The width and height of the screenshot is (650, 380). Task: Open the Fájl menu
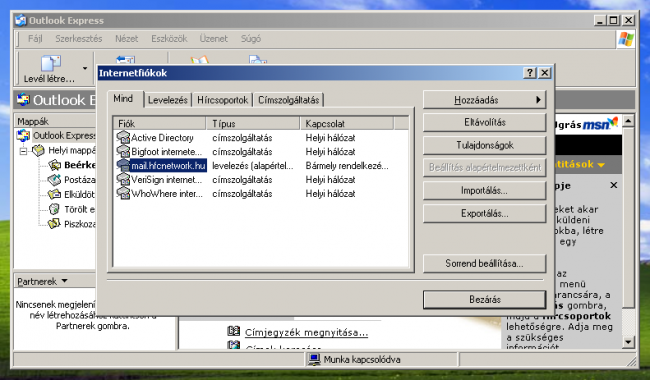point(35,39)
